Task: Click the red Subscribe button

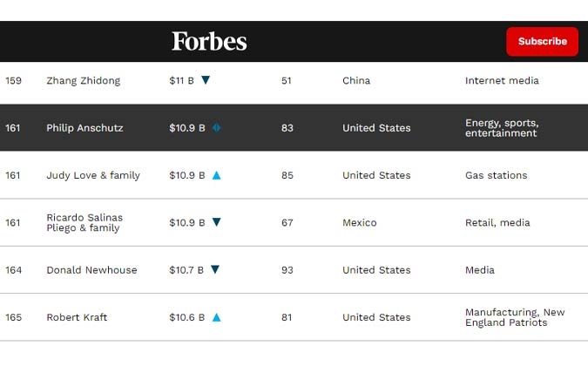Action: 542,41
